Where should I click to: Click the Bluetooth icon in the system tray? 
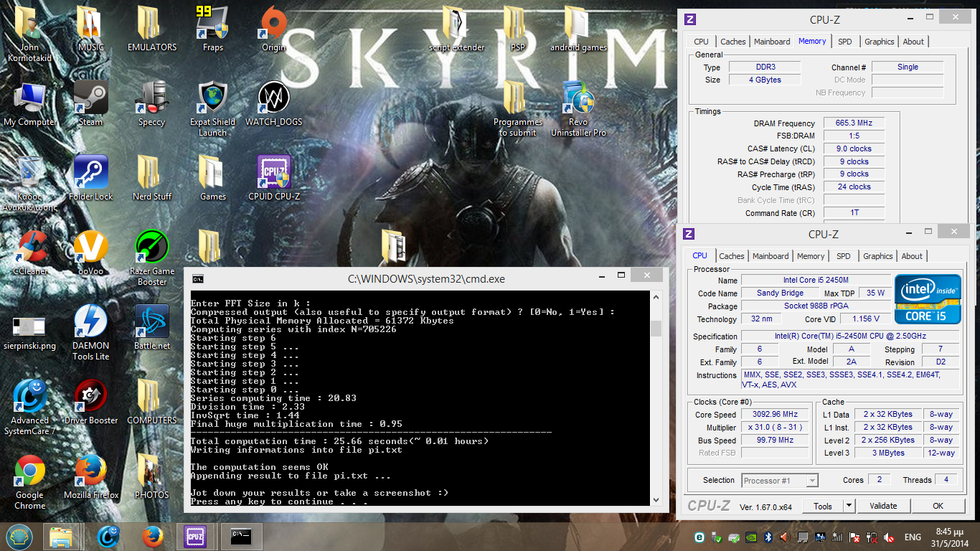(x=767, y=537)
